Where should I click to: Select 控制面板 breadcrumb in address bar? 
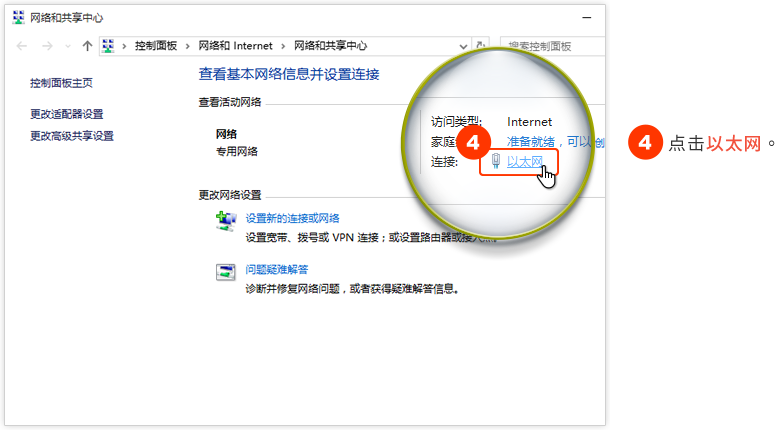click(157, 46)
